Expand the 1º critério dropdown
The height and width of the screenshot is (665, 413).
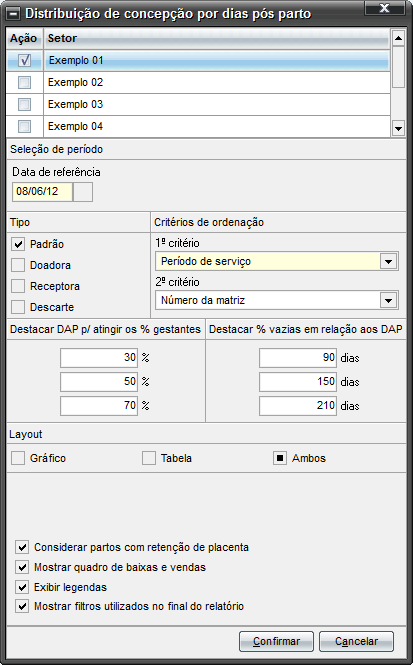[388, 261]
